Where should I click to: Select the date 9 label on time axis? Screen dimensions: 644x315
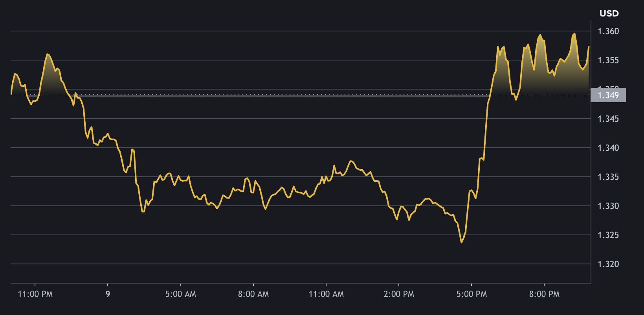coord(108,294)
